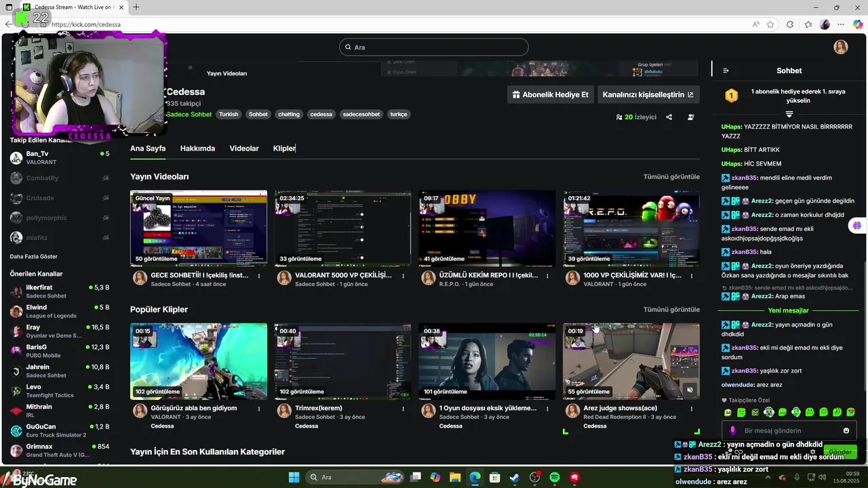Image resolution: width=868 pixels, height=488 pixels.
Task: Open OBS Studio from the taskbar
Action: coord(535,477)
